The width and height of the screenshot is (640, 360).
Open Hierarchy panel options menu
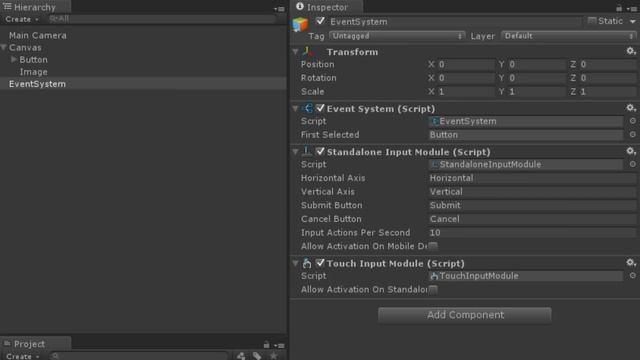280,9
